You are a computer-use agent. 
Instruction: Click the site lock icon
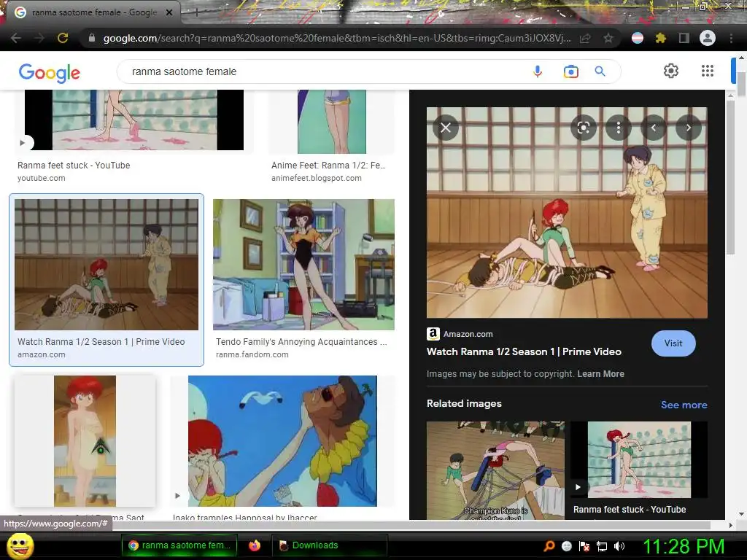pyautogui.click(x=92, y=38)
